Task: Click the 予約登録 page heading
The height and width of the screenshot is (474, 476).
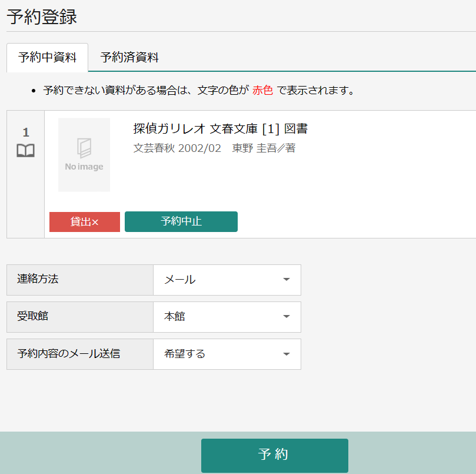Action: [42, 16]
